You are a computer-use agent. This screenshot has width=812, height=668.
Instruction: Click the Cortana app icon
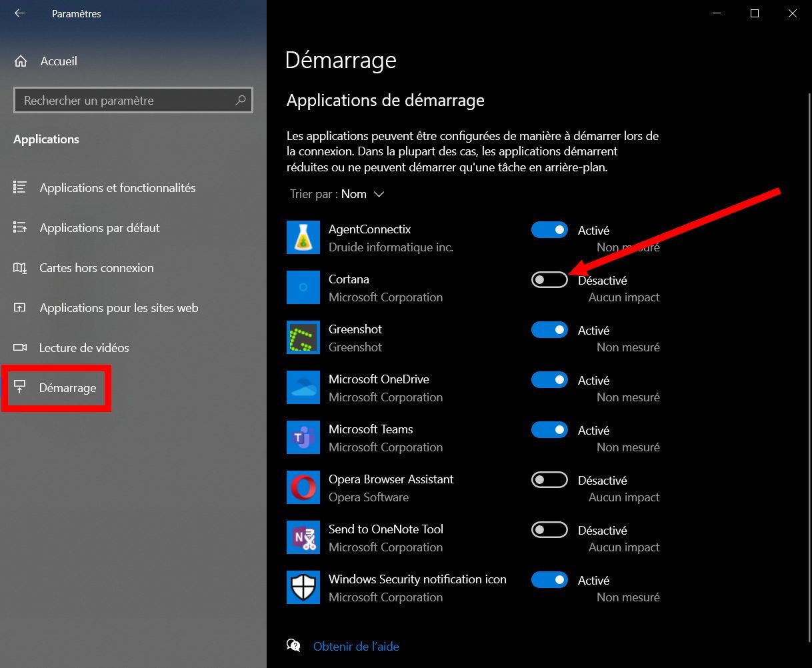tap(303, 287)
